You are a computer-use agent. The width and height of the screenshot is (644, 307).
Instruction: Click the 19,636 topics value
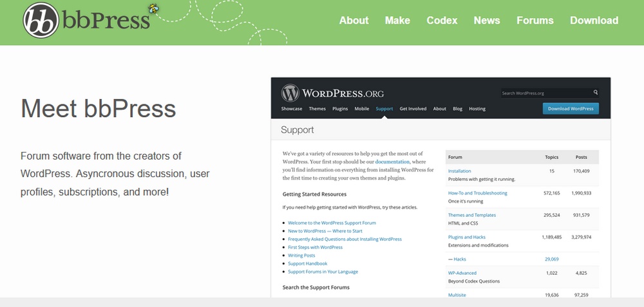click(552, 295)
